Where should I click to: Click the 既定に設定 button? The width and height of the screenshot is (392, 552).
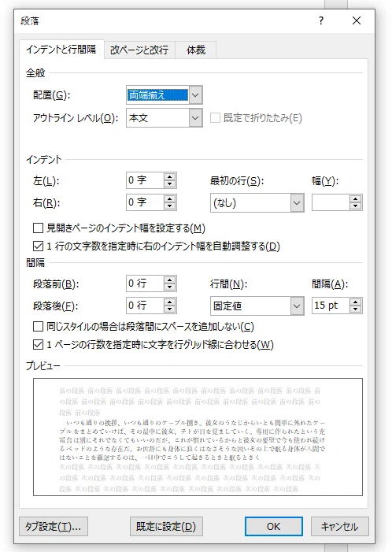166,527
